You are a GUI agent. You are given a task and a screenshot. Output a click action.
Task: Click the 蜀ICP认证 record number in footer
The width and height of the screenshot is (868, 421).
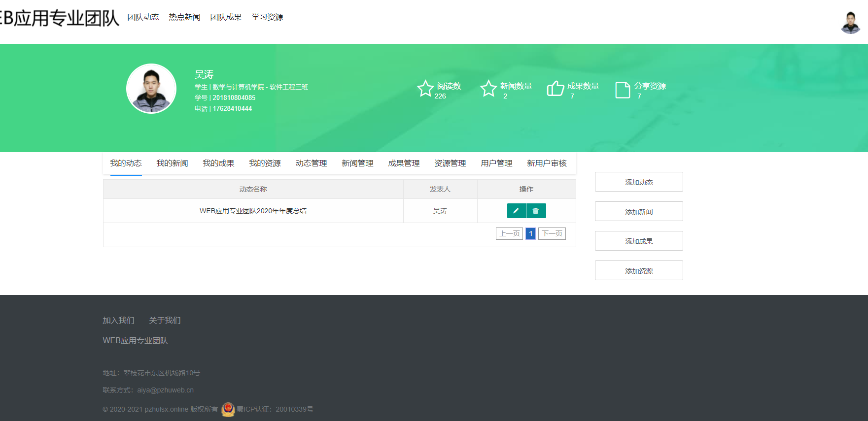275,409
